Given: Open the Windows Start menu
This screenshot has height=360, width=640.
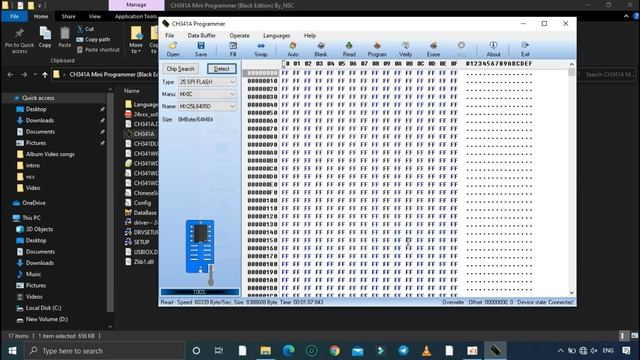Looking at the screenshot, I should (12, 351).
